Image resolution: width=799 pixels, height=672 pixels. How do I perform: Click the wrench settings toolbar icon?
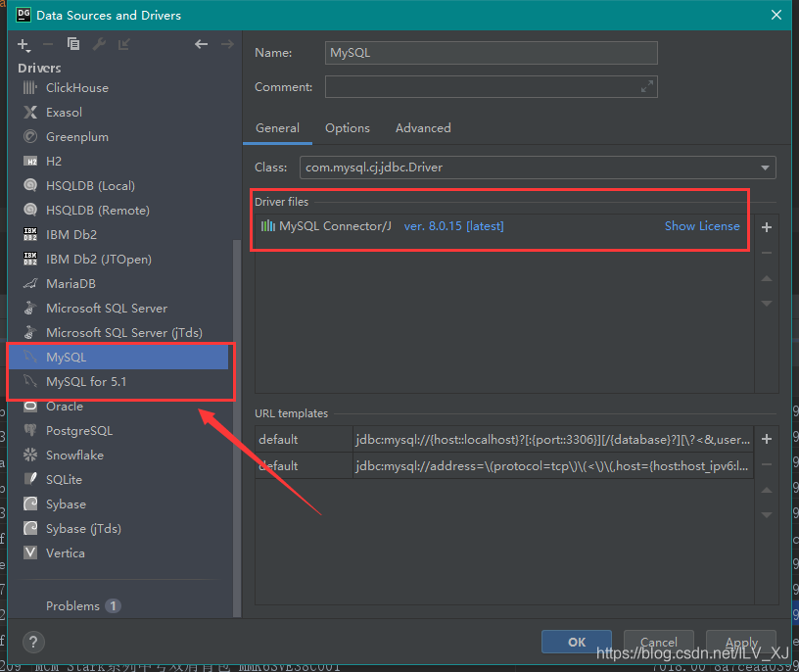point(99,44)
